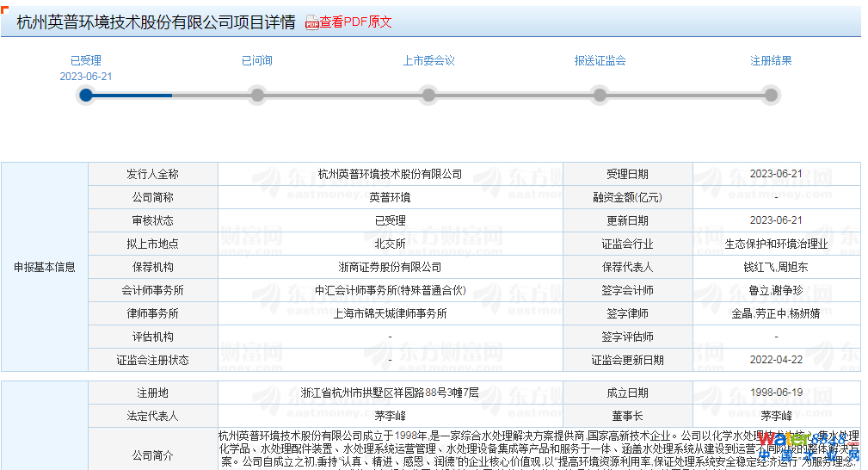Click the blue filled progress bar segment

pyautogui.click(x=133, y=96)
